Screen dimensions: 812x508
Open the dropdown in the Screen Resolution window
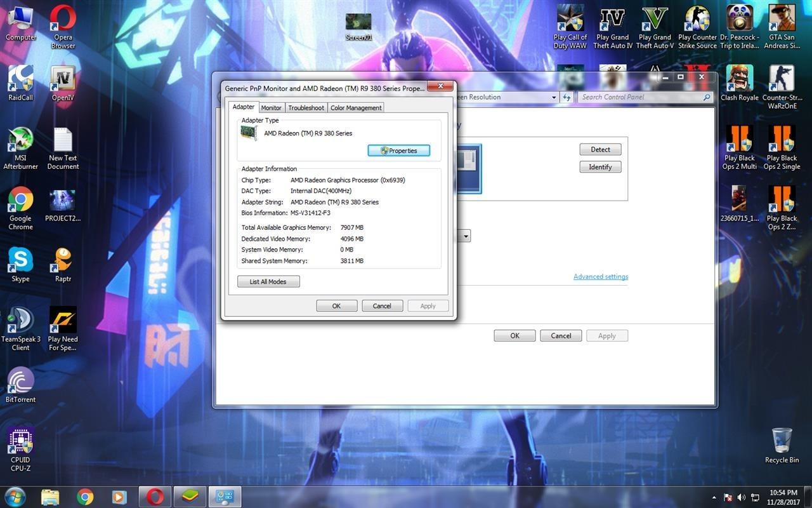click(x=466, y=236)
